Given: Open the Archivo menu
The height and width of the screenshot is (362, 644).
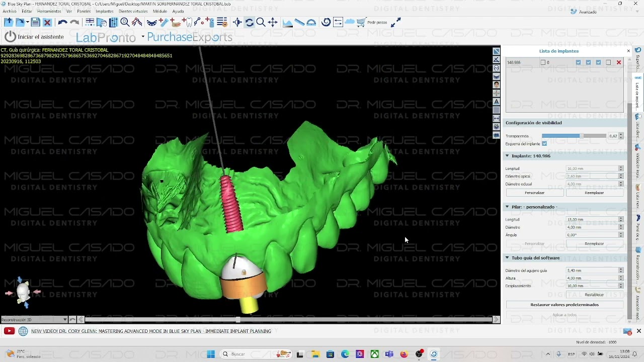Looking at the screenshot, I should pos(10,11).
